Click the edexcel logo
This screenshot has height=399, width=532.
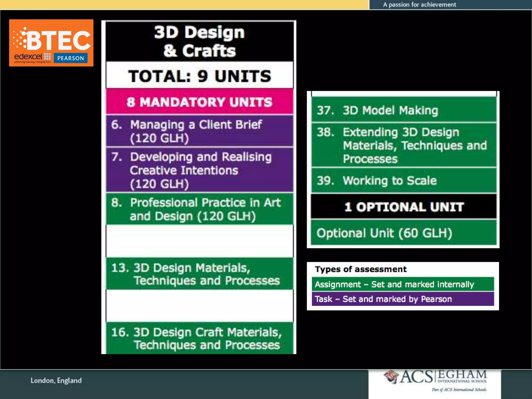29,57
